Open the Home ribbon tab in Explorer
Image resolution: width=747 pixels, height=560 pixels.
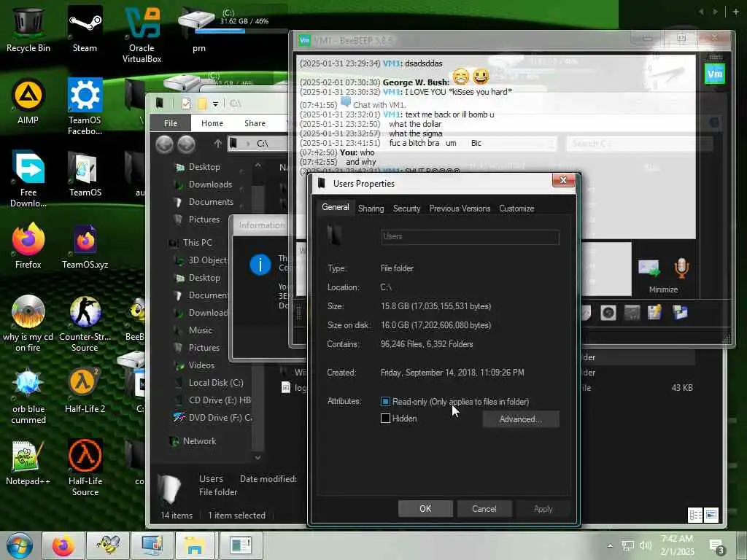pyautogui.click(x=212, y=123)
